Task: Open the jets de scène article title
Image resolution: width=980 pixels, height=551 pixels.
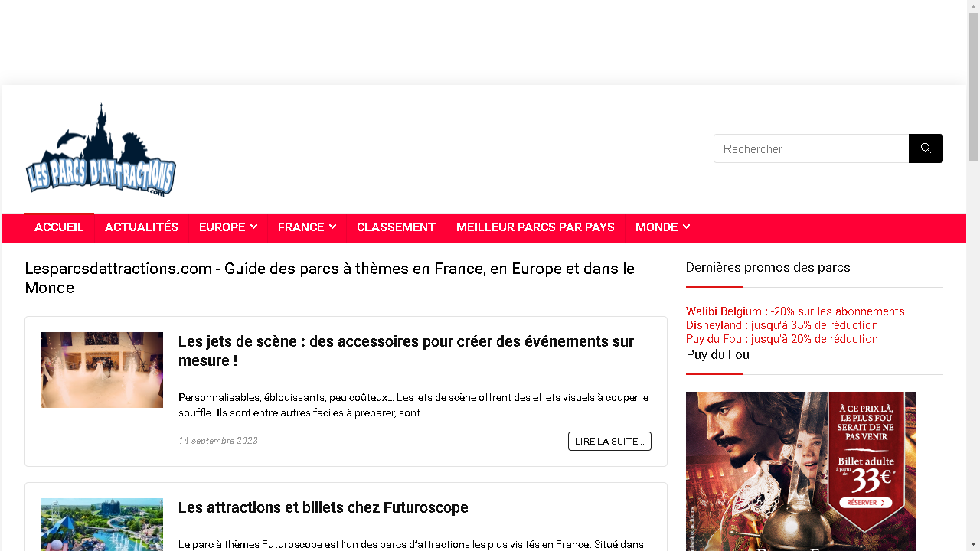Action: 406,350
